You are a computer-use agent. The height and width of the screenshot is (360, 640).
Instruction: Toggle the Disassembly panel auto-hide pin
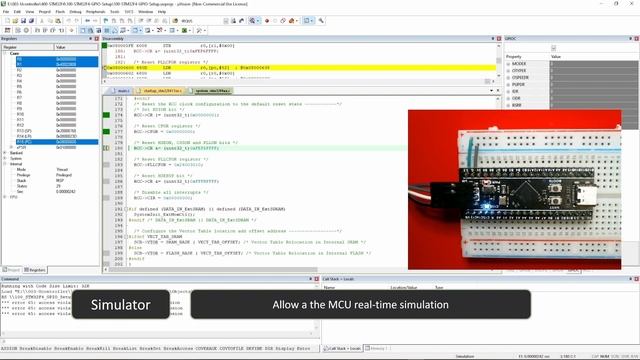point(493,38)
